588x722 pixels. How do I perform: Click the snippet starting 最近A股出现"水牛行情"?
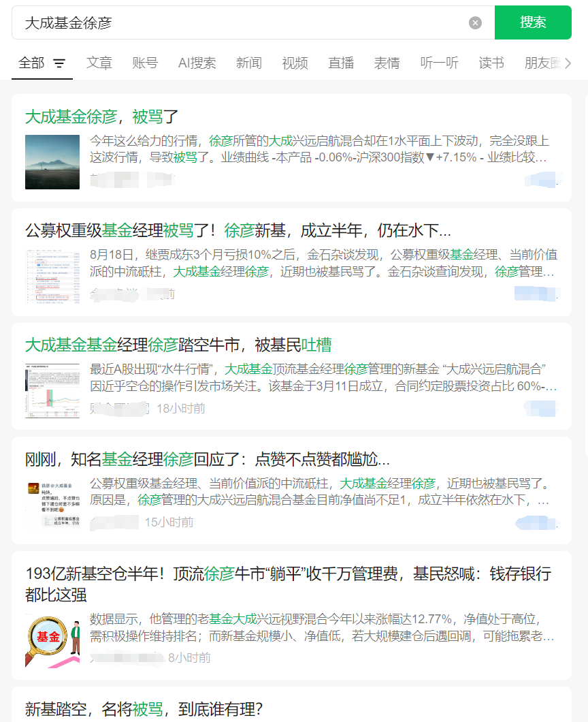tap(323, 377)
